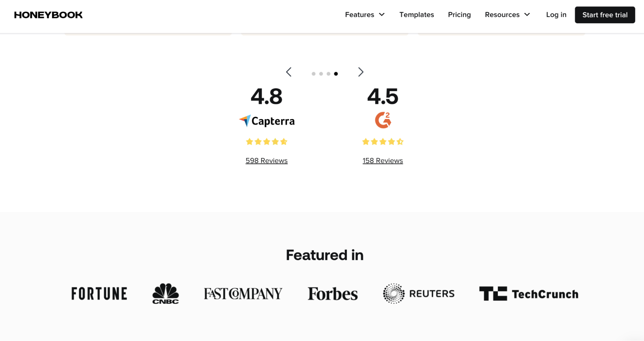Click the Fortune logo

pos(99,294)
